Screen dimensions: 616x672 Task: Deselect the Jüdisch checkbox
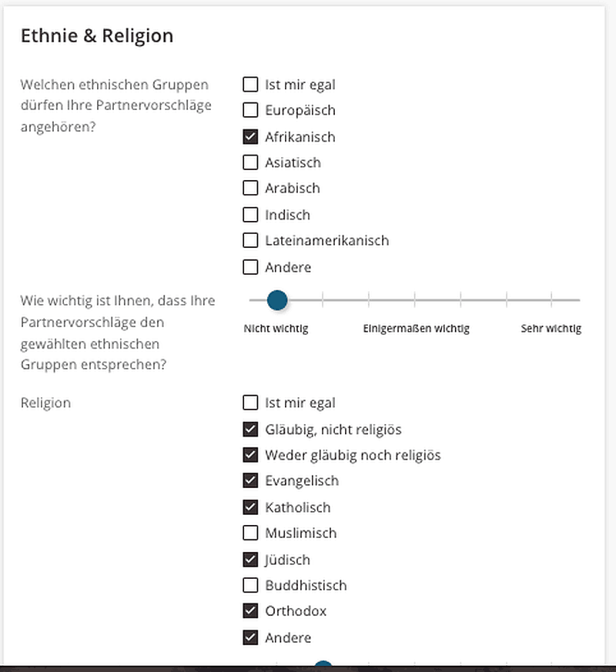pos(250,560)
